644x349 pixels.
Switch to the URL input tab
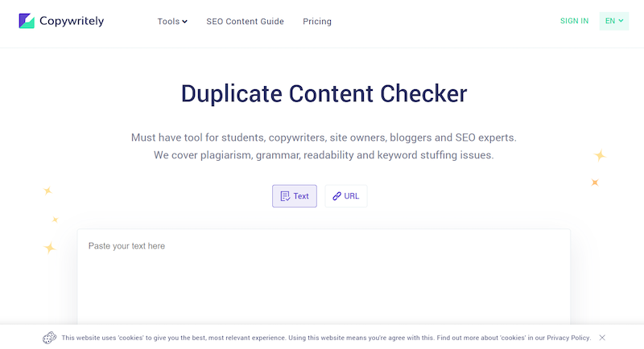pos(346,196)
